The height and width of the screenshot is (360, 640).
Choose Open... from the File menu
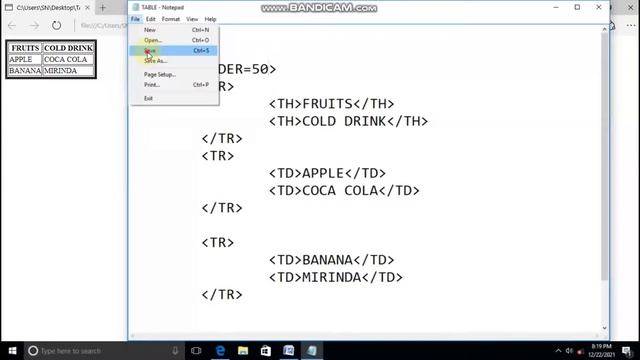(174, 40)
